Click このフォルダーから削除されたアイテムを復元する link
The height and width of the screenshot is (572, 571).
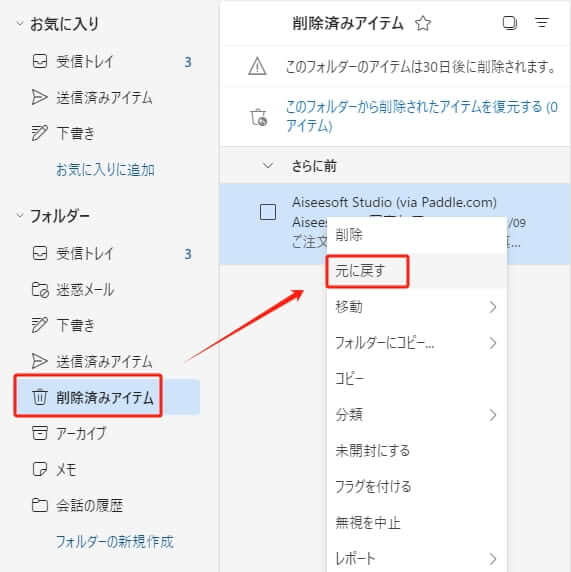click(422, 116)
